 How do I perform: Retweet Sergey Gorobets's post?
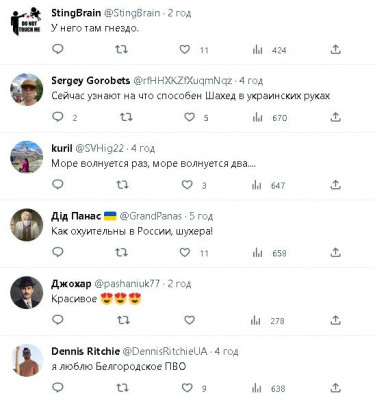[126, 117]
